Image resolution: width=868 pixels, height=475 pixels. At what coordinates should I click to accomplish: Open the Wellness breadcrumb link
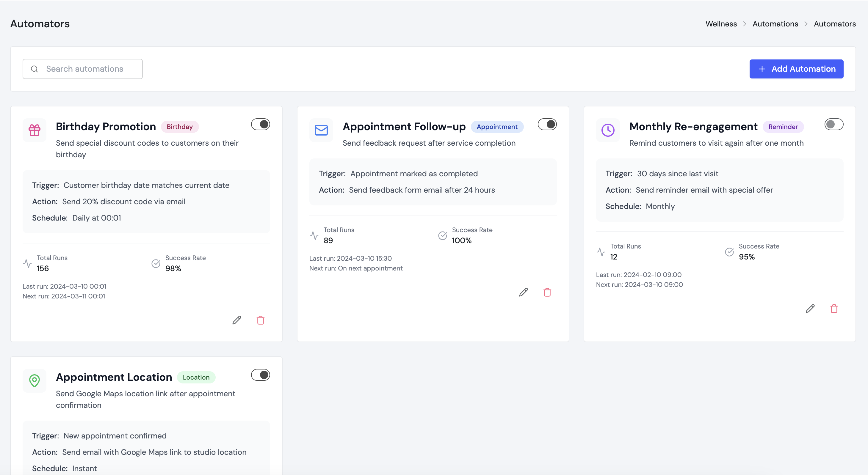pyautogui.click(x=721, y=23)
